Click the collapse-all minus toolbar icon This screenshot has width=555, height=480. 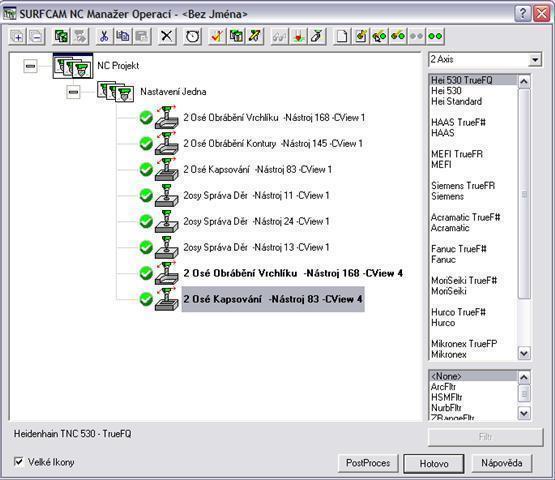(36, 36)
